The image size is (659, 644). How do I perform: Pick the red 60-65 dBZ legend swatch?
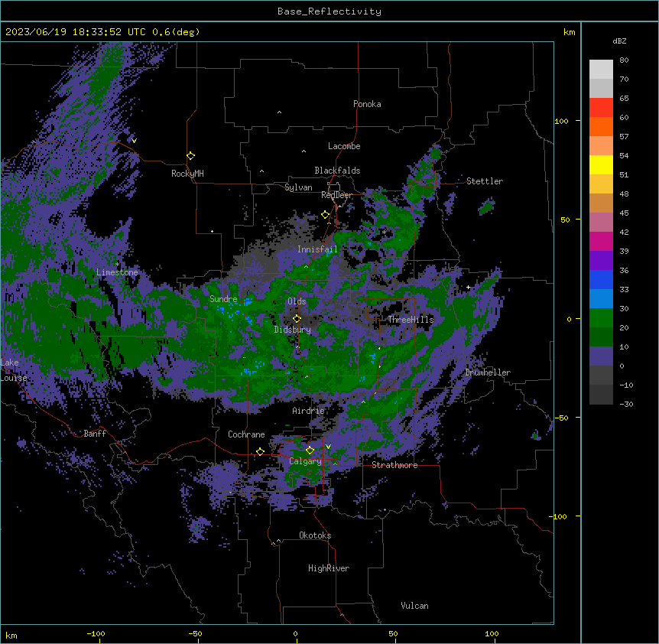pyautogui.click(x=601, y=108)
